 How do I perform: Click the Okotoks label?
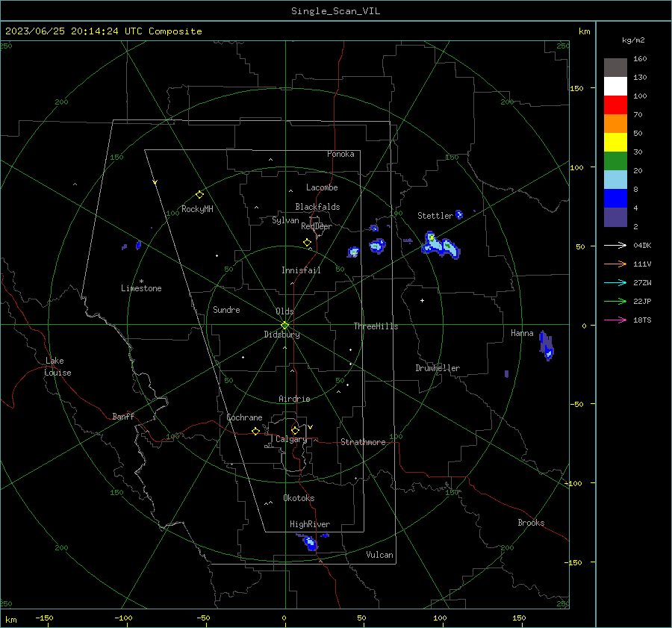coord(299,498)
